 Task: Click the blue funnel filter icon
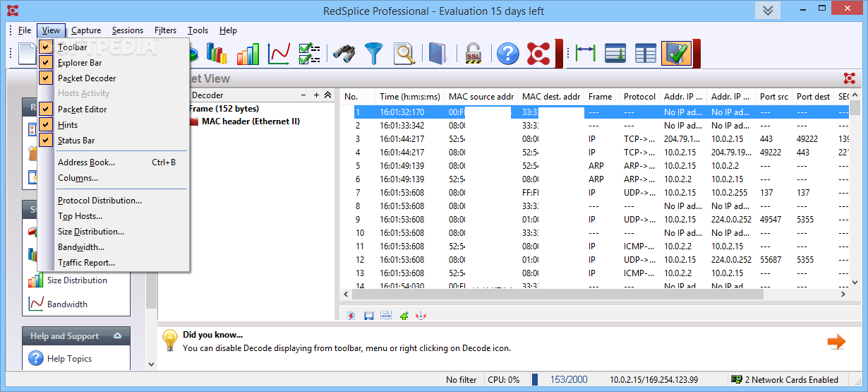(374, 54)
